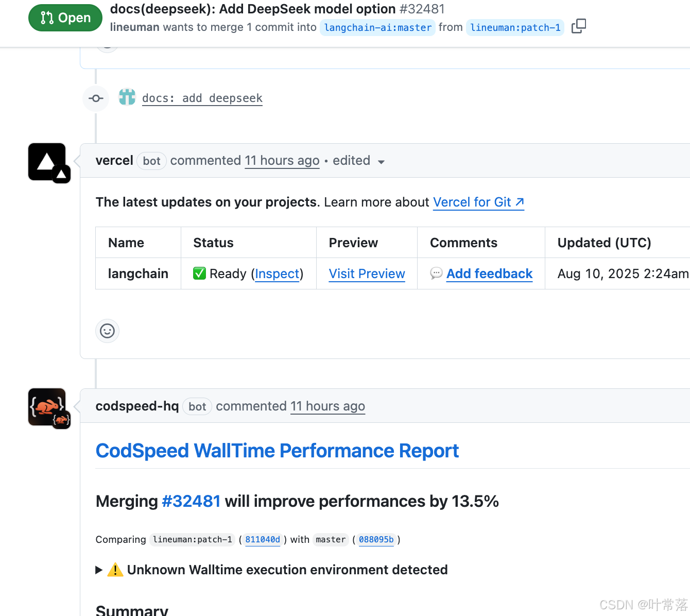Click the green Ready checkmark icon
Image resolution: width=690 pixels, height=616 pixels.
click(200, 273)
